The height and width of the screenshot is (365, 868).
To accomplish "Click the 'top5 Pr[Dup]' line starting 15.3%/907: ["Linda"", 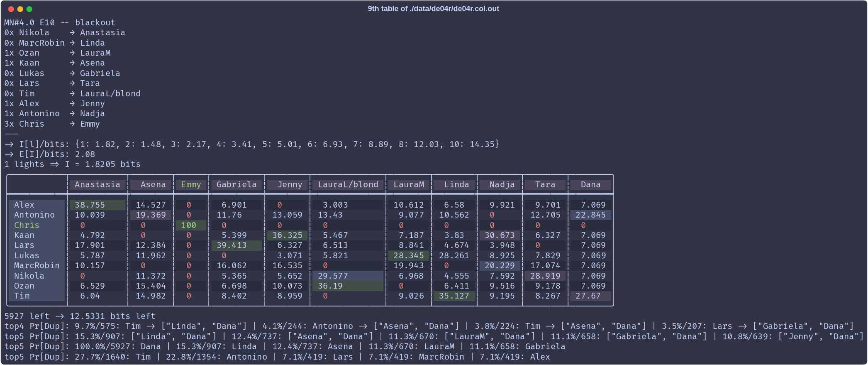I will 434,336.
